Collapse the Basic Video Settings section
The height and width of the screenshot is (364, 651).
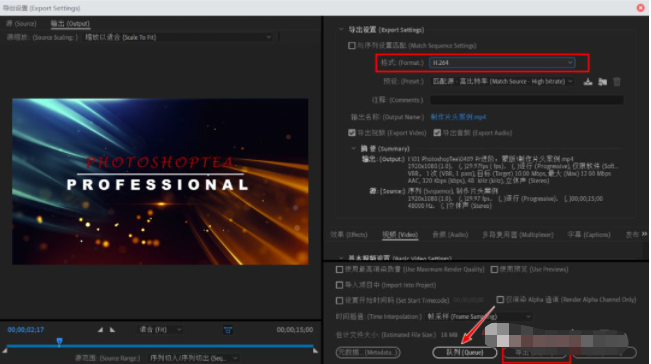pos(341,258)
